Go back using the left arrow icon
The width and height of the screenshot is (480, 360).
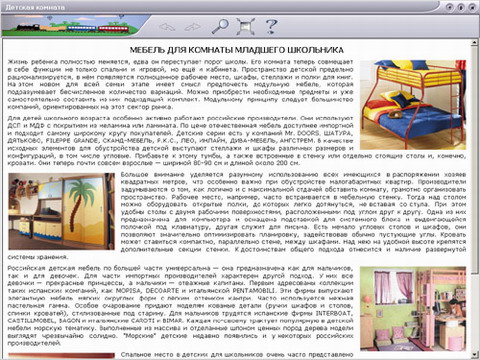[167, 27]
